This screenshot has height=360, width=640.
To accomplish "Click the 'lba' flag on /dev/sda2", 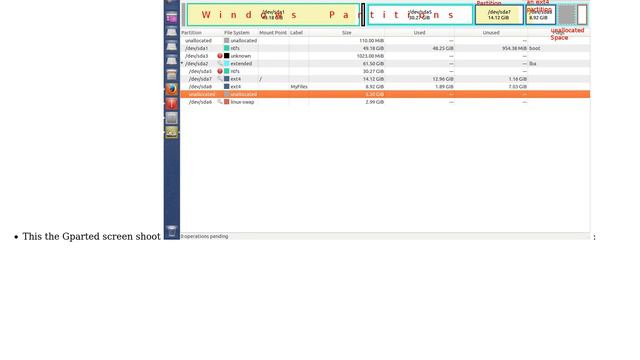I will [x=533, y=64].
